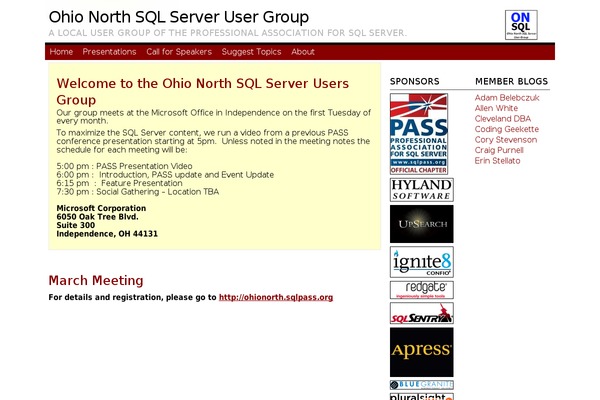This screenshot has width=600, height=400.
Task: Open the redgate sponsor logo
Action: (x=422, y=290)
